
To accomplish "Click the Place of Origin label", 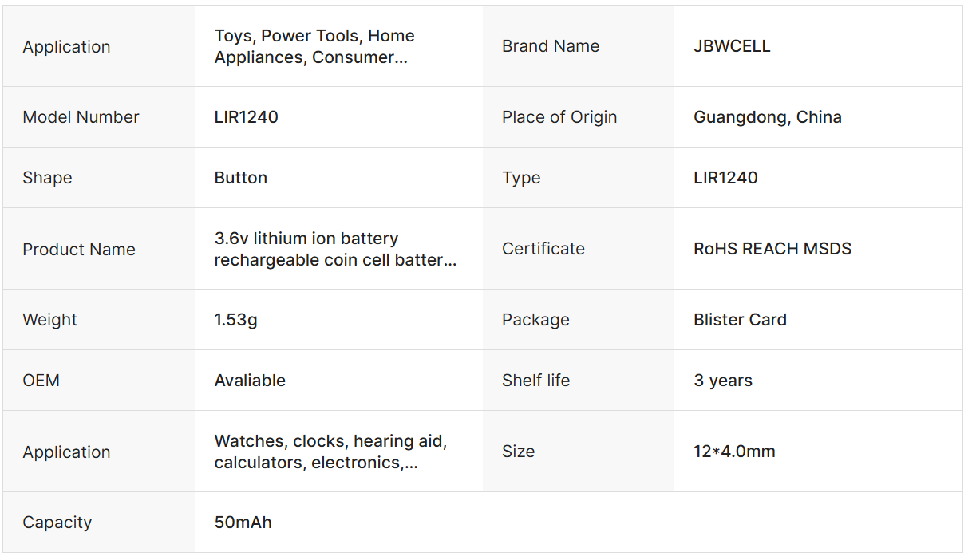I will tap(559, 117).
